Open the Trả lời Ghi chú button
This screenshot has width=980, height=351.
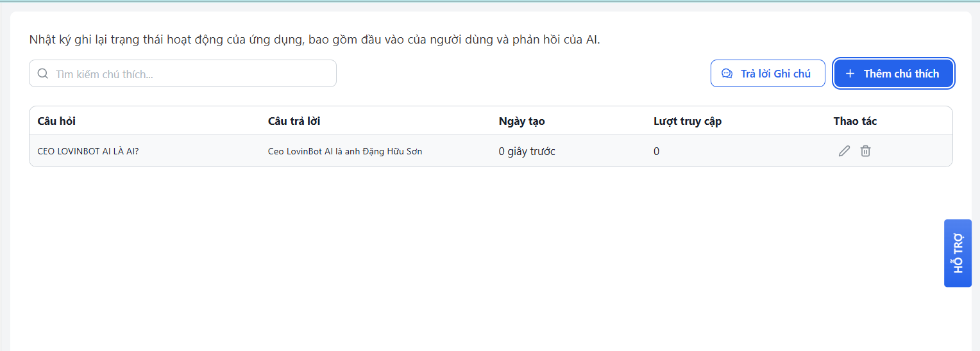pyautogui.click(x=768, y=74)
